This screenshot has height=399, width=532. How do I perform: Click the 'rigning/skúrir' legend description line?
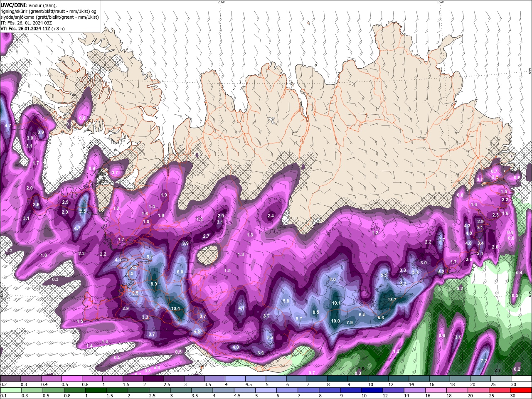pyautogui.click(x=48, y=11)
